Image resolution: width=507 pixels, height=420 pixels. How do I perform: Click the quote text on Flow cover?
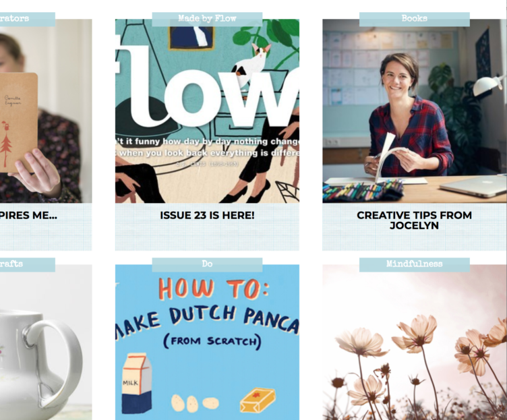207,148
